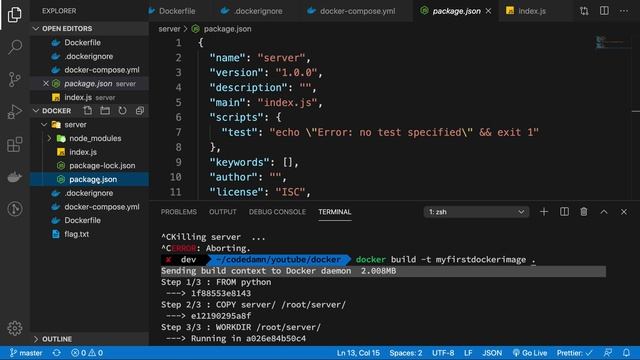Collapse all folders in explorer
This screenshot has height=360, width=640.
[x=140, y=111]
